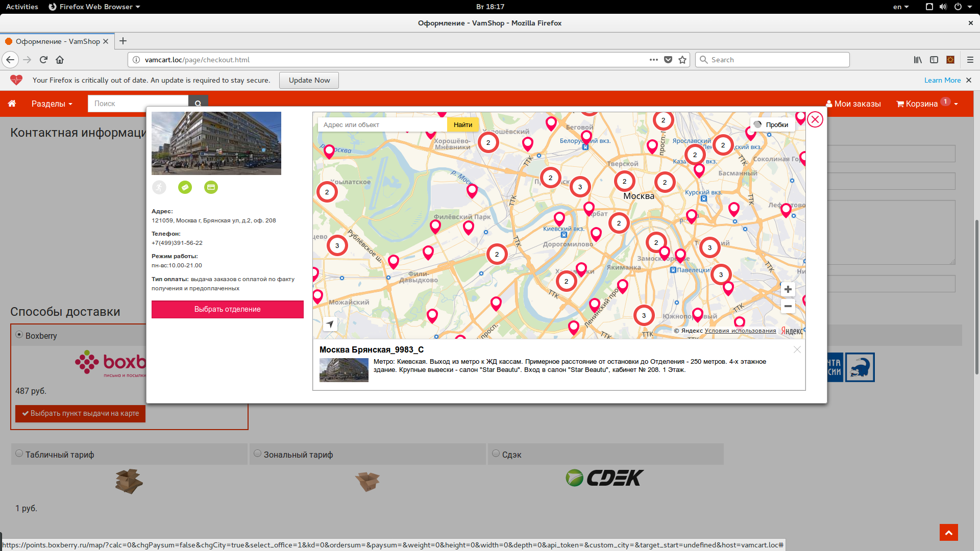Image resolution: width=980 pixels, height=551 pixels.
Task: Click Выбрать отделение (Select branch) button
Action: (228, 310)
